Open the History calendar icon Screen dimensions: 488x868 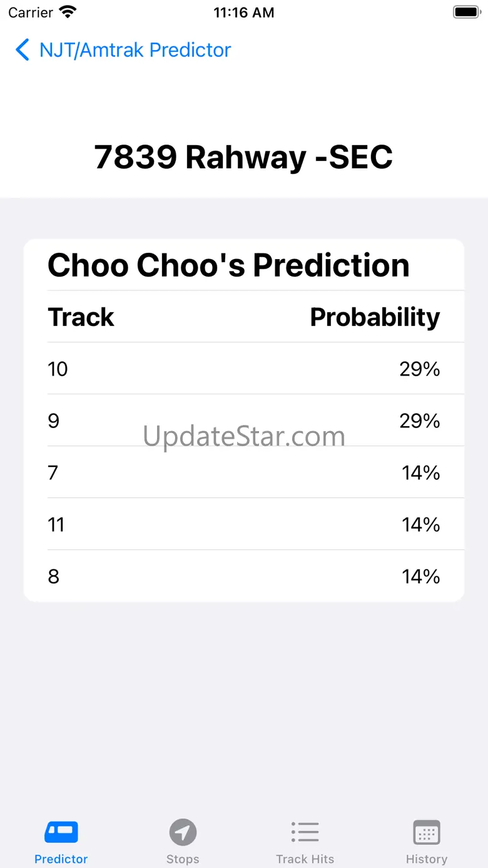[x=427, y=832]
